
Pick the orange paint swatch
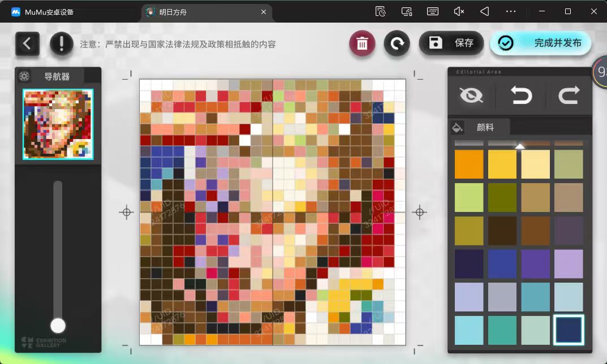469,164
